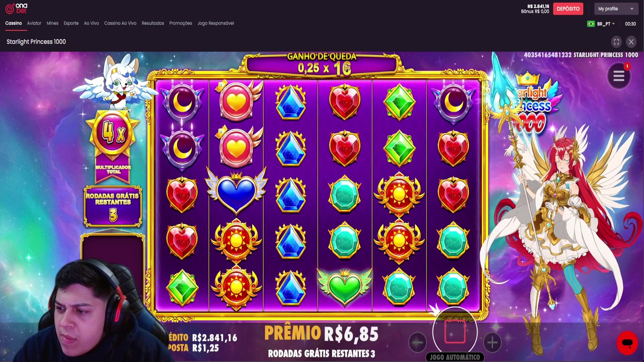
Task: Open the Aviator tab
Action: coord(34,23)
